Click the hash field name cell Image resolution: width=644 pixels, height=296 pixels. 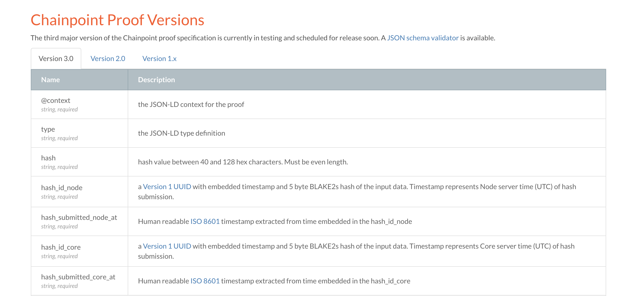pos(48,158)
